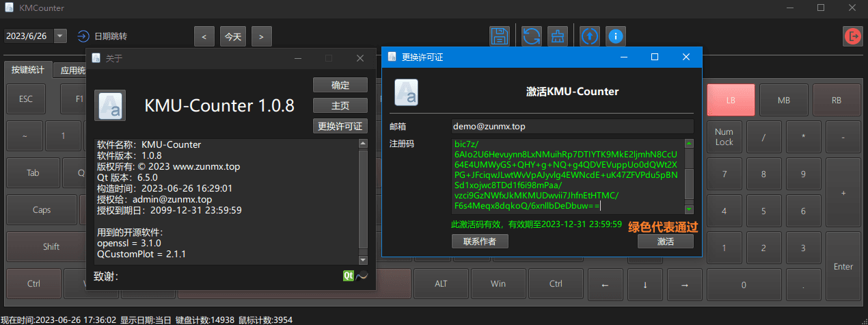
Task: Click the numpad + key
Action: tap(843, 192)
